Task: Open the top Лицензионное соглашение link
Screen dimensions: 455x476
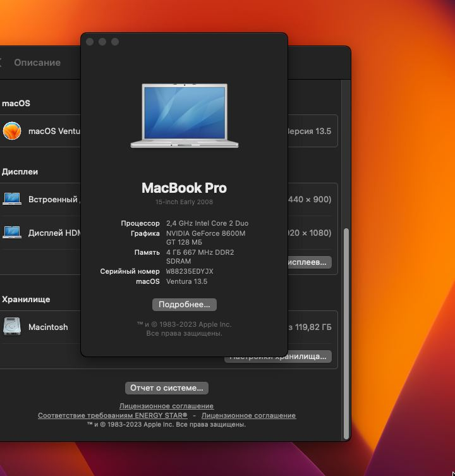Action: point(166,406)
